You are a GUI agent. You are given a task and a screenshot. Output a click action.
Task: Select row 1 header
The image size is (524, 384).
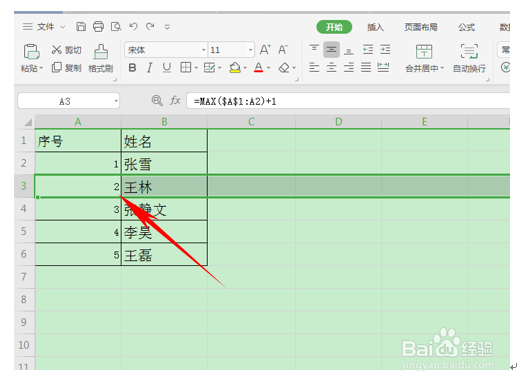click(24, 140)
